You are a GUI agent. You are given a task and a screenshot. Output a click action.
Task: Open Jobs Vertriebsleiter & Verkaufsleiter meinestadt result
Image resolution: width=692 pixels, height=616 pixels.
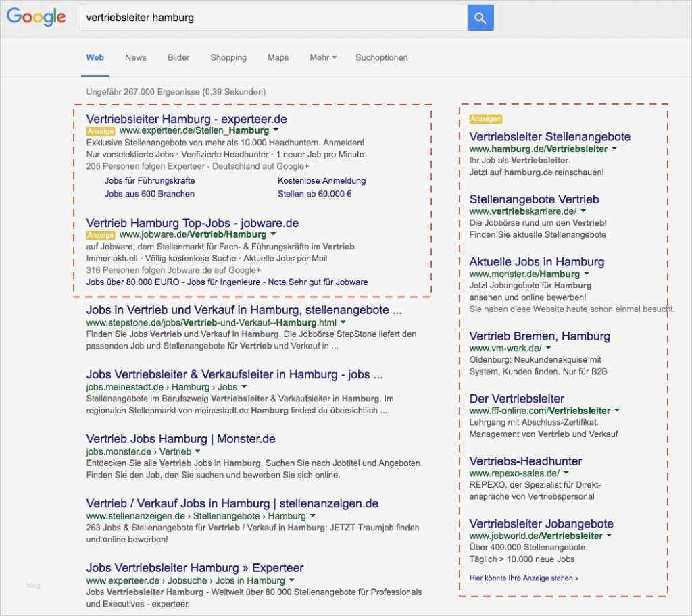234,374
